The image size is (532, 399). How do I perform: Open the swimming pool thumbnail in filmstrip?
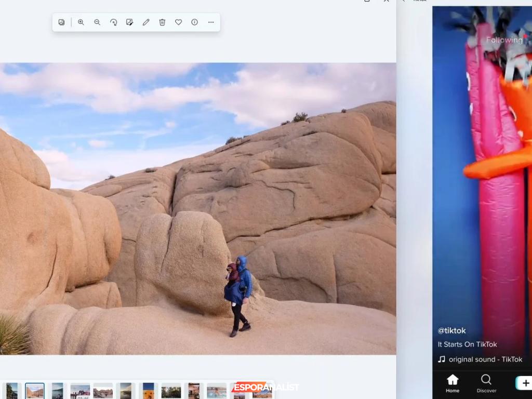217,391
